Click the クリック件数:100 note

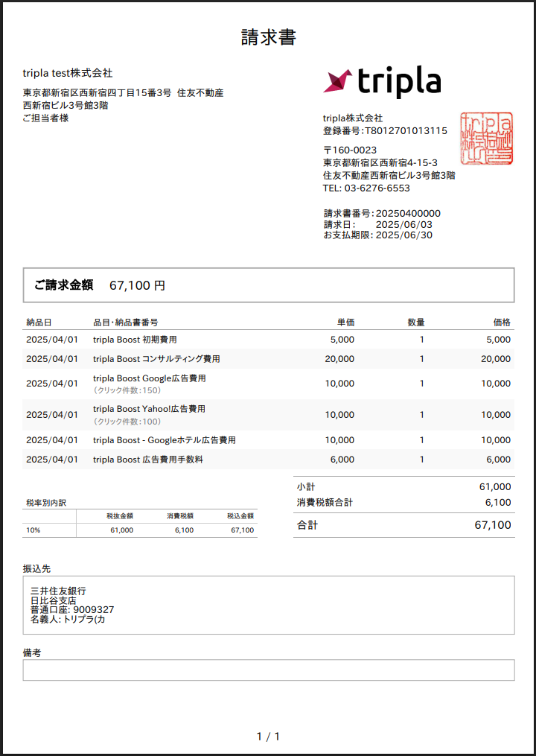pos(127,422)
